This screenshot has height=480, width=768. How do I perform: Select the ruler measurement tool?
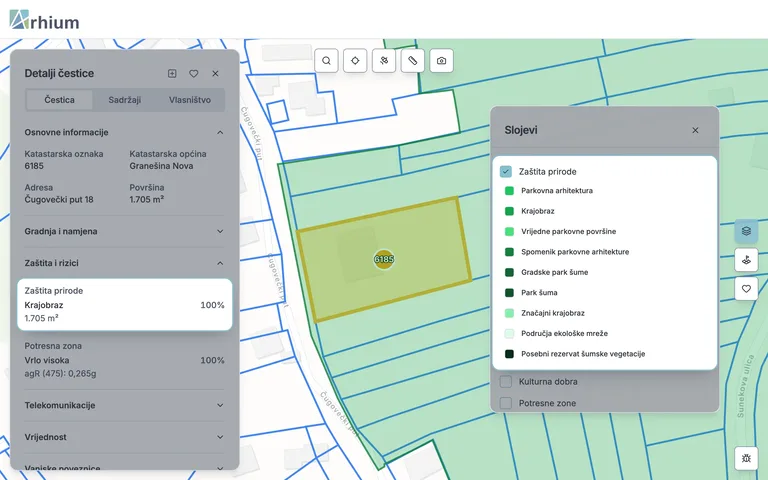pyautogui.click(x=413, y=61)
